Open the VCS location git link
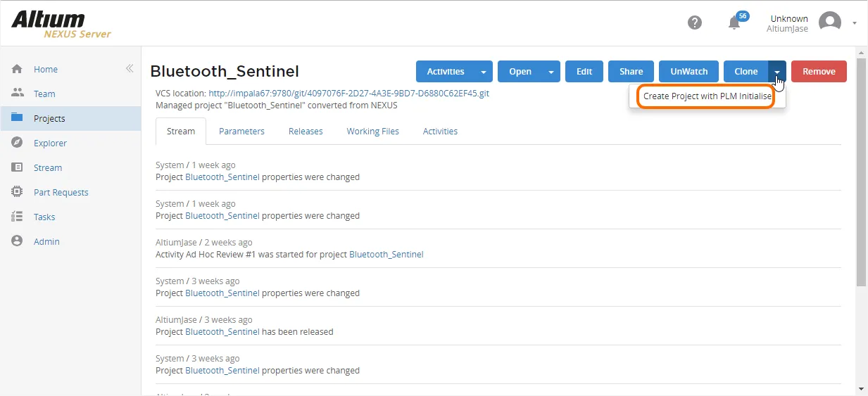The height and width of the screenshot is (396, 868). click(x=348, y=93)
